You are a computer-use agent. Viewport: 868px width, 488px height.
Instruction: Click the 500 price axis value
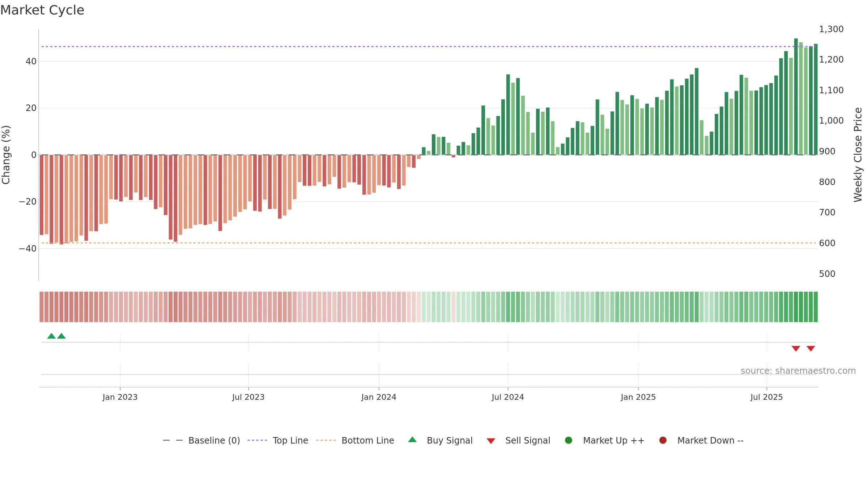[827, 274]
